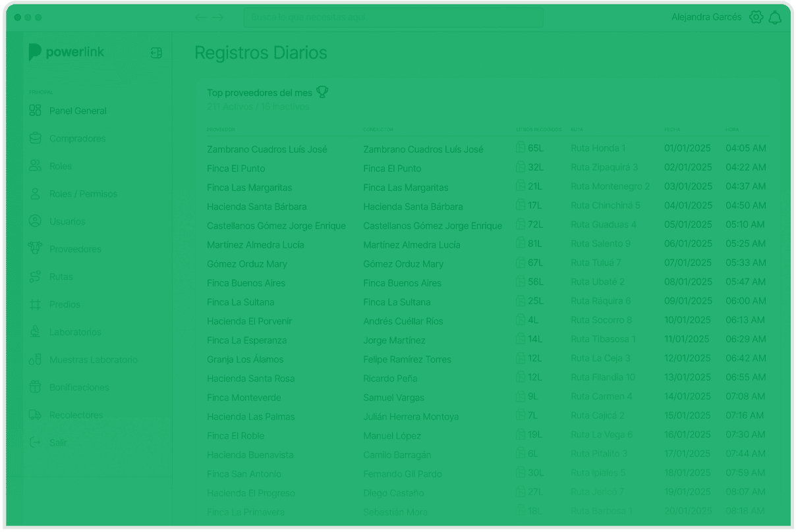
Task: Click the Compradores sidebar icon
Action: click(36, 138)
